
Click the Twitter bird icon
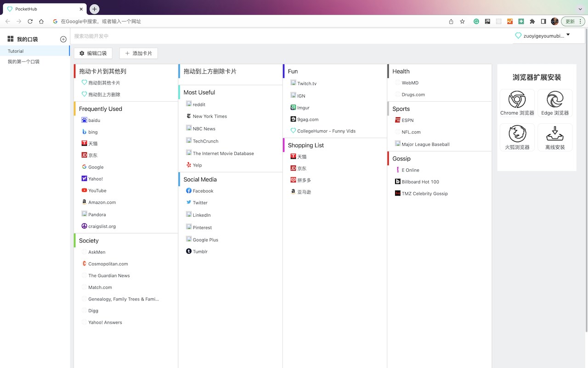pyautogui.click(x=189, y=202)
